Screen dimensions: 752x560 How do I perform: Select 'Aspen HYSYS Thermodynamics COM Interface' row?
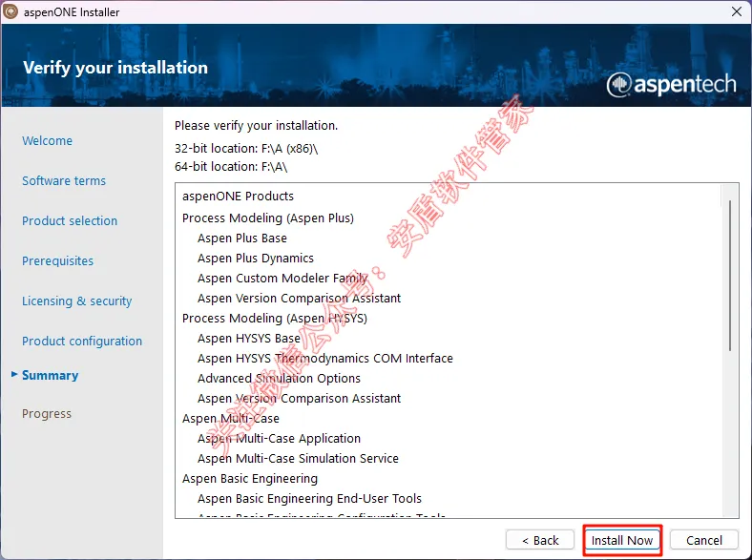click(x=325, y=358)
